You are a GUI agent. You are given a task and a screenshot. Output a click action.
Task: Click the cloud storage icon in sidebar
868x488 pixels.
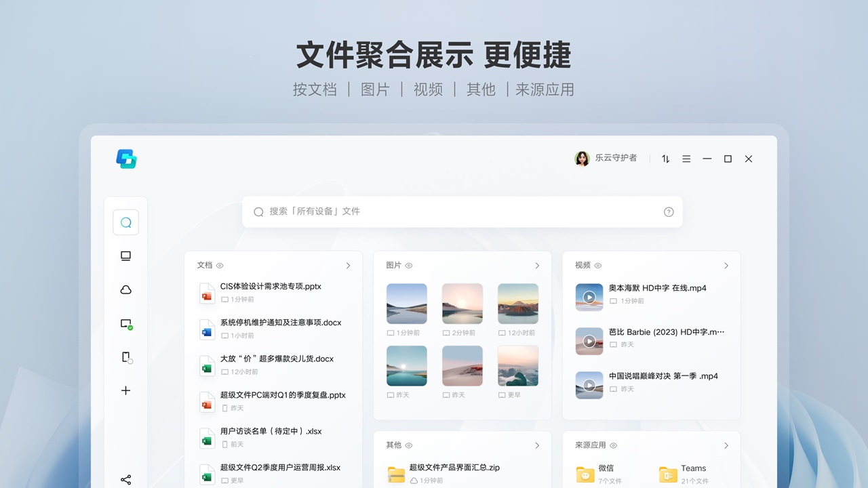[125, 289]
